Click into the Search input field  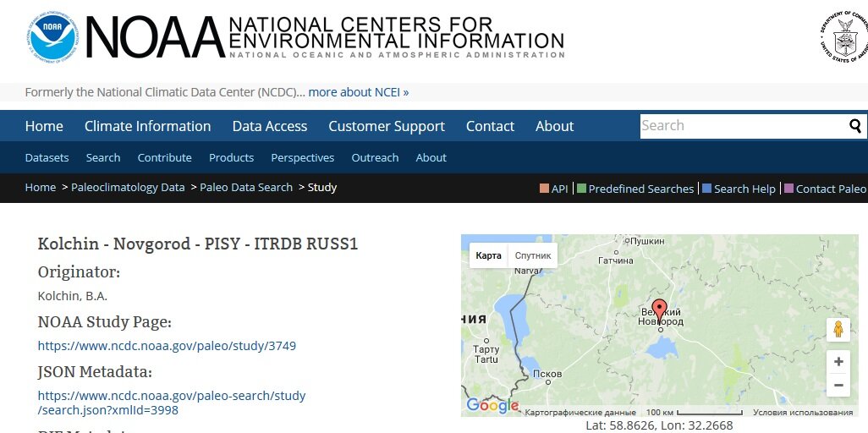tap(744, 126)
